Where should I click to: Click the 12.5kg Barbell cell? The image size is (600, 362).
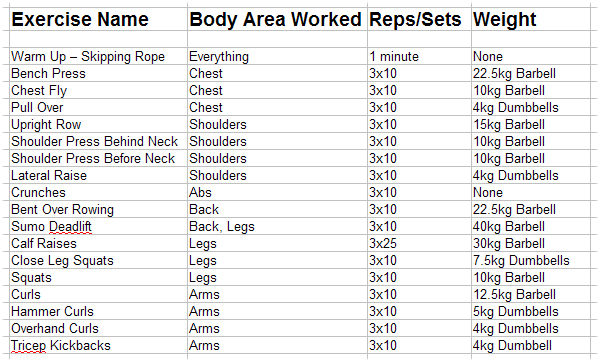[x=531, y=294]
